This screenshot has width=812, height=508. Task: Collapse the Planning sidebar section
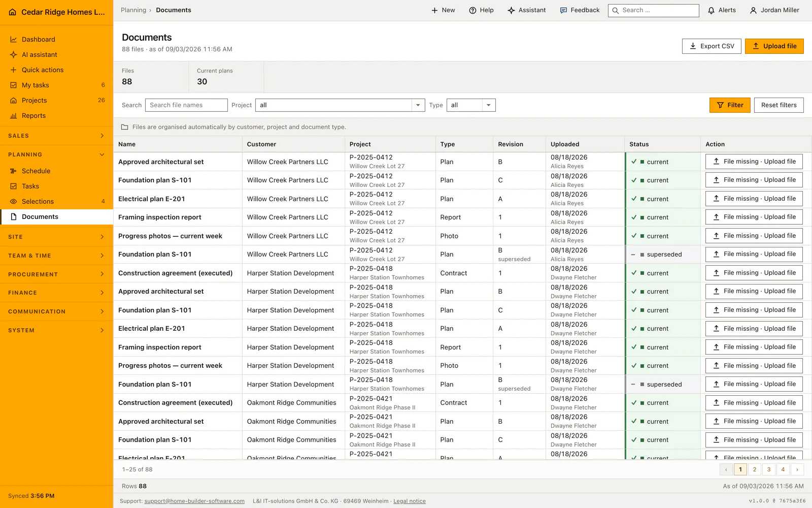tap(56, 154)
